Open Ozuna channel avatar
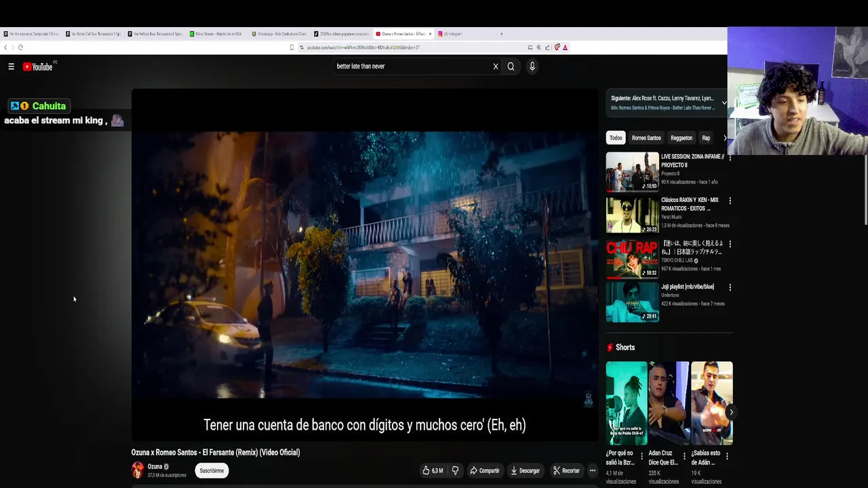The height and width of the screenshot is (488, 868). pos(138,470)
